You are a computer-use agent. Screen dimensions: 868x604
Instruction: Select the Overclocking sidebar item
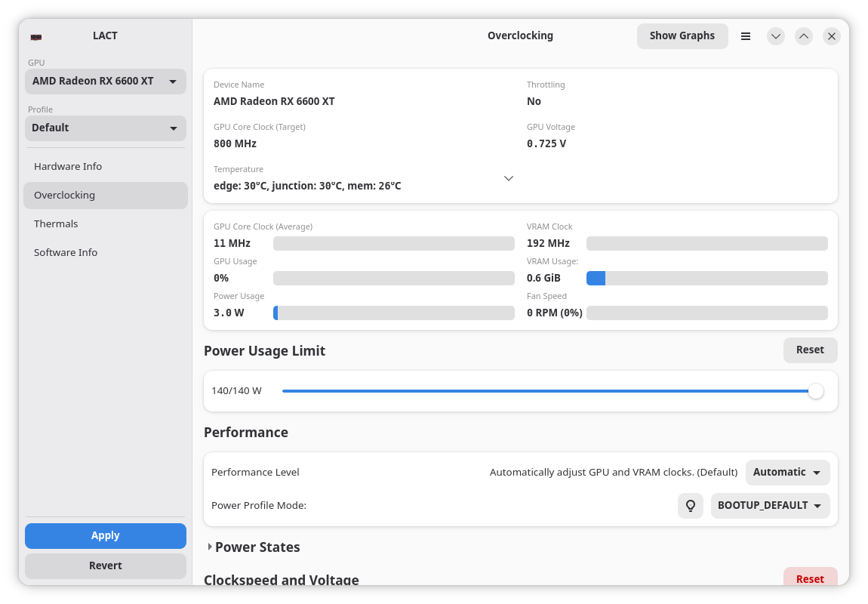coord(105,196)
